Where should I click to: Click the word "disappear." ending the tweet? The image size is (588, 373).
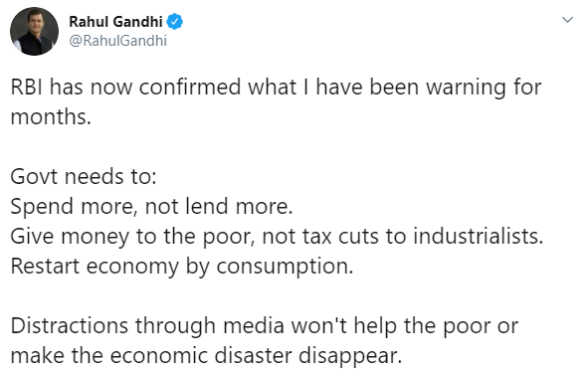[x=350, y=356]
